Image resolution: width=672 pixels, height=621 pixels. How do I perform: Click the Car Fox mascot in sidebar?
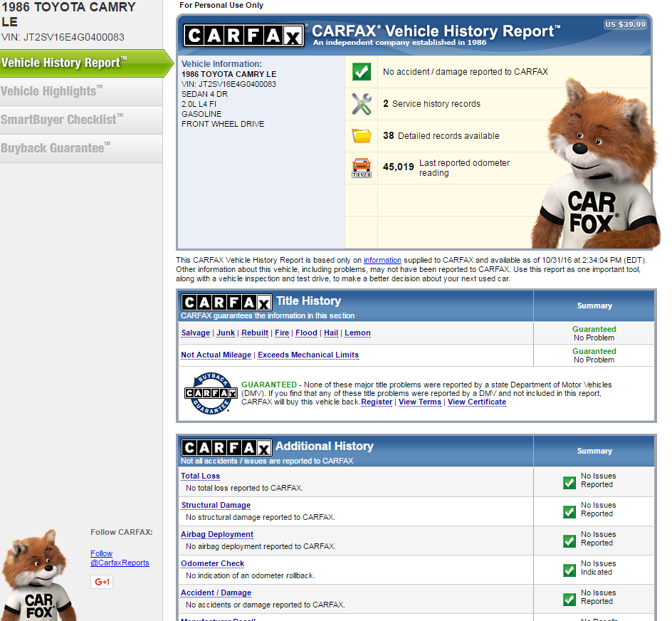coord(38,575)
